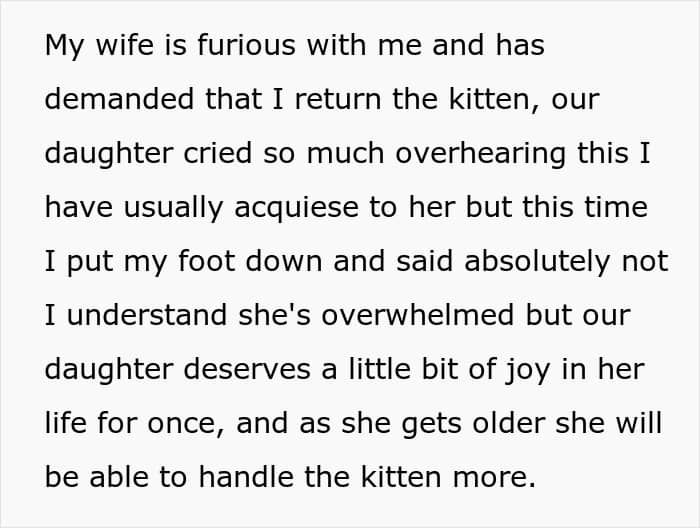This screenshot has height=528, width=700.
Task: Click the word "furious" in first line
Action: pos(246,45)
